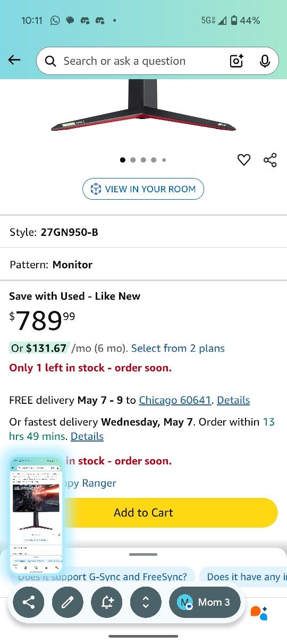Tap VIEW IN YOUR ROOM button
The height and width of the screenshot is (644, 287).
[x=143, y=189]
